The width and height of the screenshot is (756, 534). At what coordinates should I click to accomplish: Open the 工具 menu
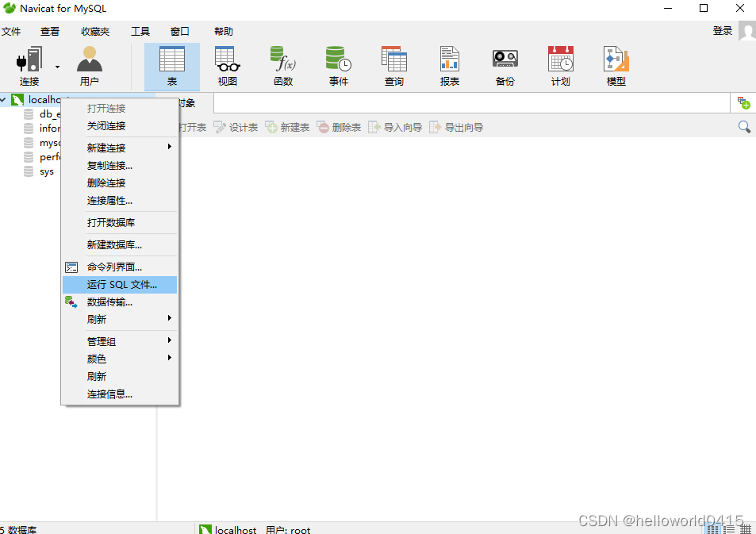point(140,32)
